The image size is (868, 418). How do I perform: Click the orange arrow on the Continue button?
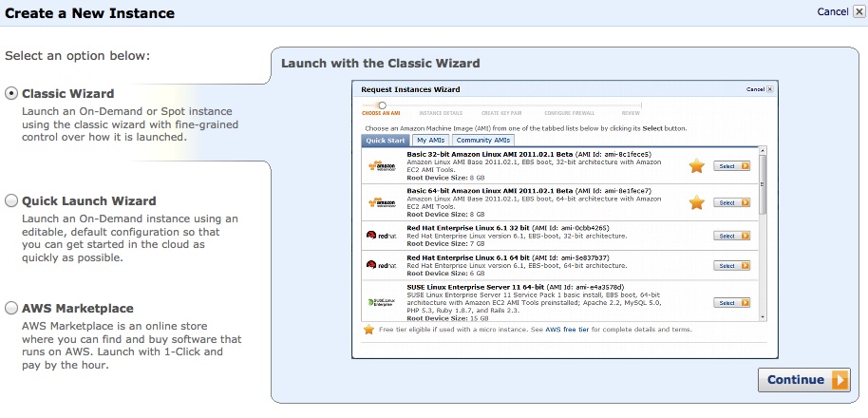(840, 380)
